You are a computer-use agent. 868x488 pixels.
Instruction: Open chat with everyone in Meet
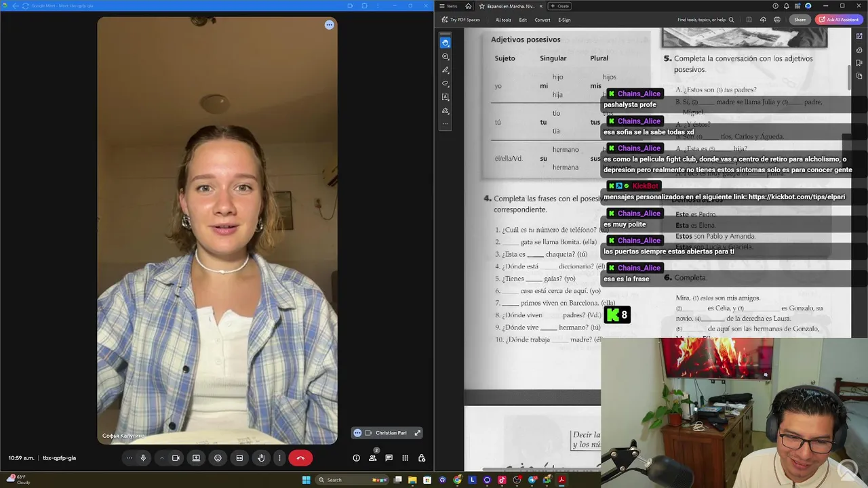click(x=389, y=458)
